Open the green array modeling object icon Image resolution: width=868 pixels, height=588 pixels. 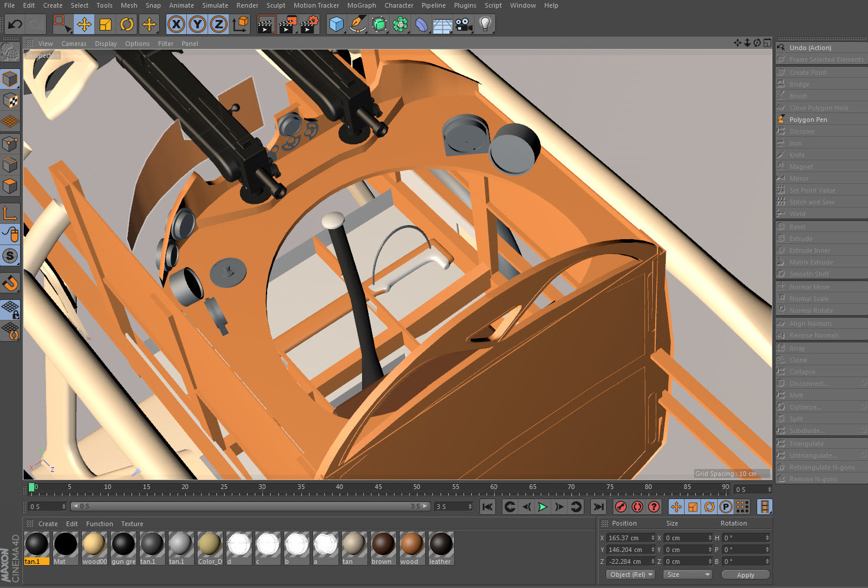(400, 24)
